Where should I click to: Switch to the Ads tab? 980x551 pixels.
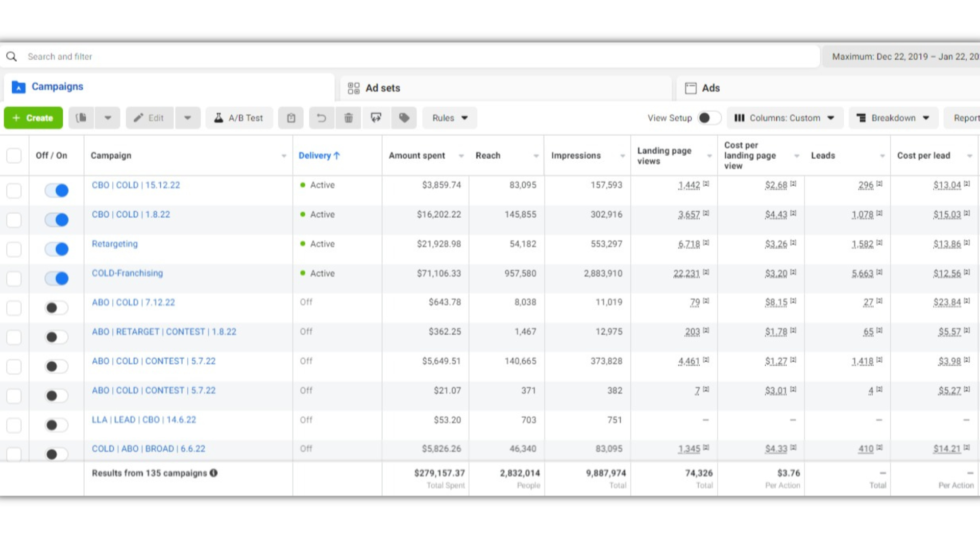tap(710, 88)
